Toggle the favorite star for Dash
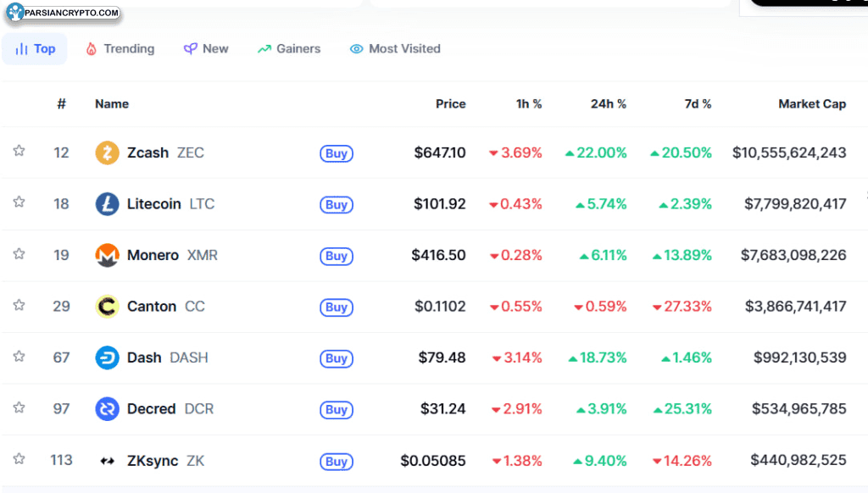The width and height of the screenshot is (868, 493). 19,357
